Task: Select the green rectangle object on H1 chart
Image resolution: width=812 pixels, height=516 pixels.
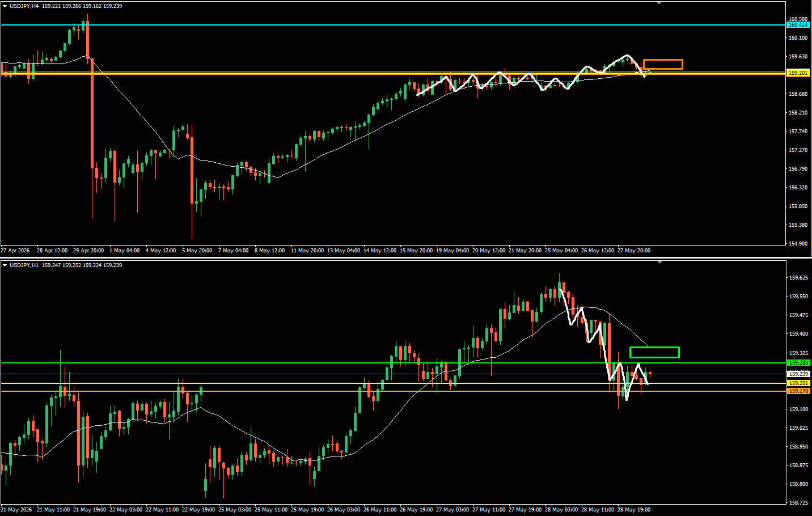Action: click(x=654, y=352)
